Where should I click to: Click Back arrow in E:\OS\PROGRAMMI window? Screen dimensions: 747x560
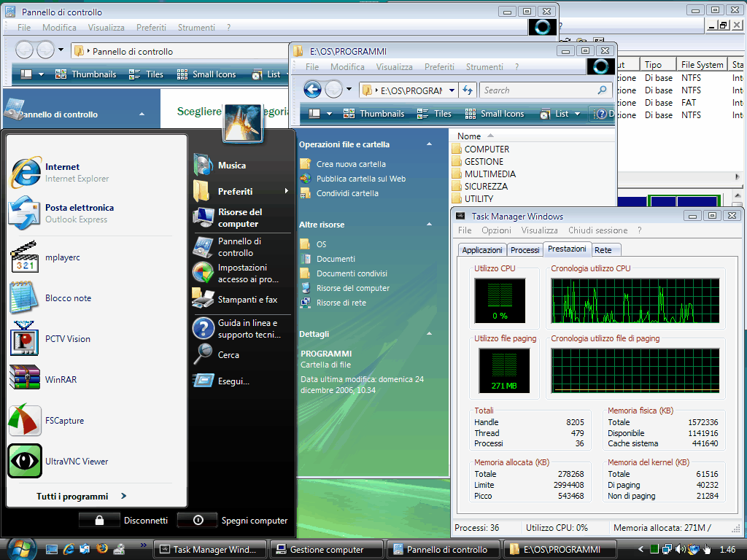(312, 90)
